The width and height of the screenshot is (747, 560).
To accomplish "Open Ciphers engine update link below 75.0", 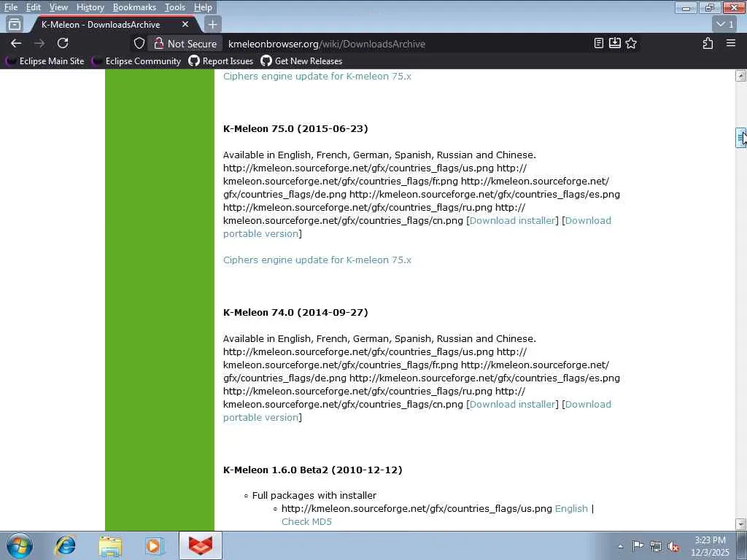I will 317,260.
